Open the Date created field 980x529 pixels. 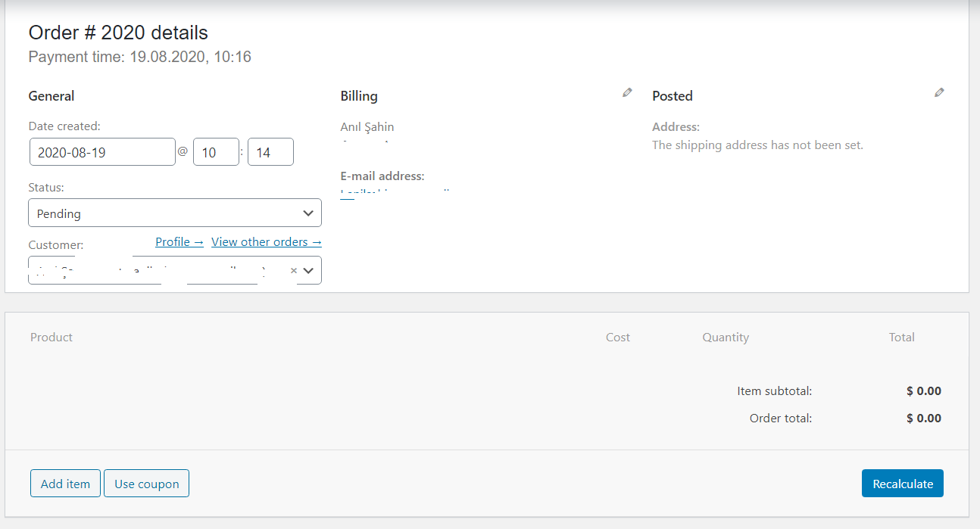[102, 151]
